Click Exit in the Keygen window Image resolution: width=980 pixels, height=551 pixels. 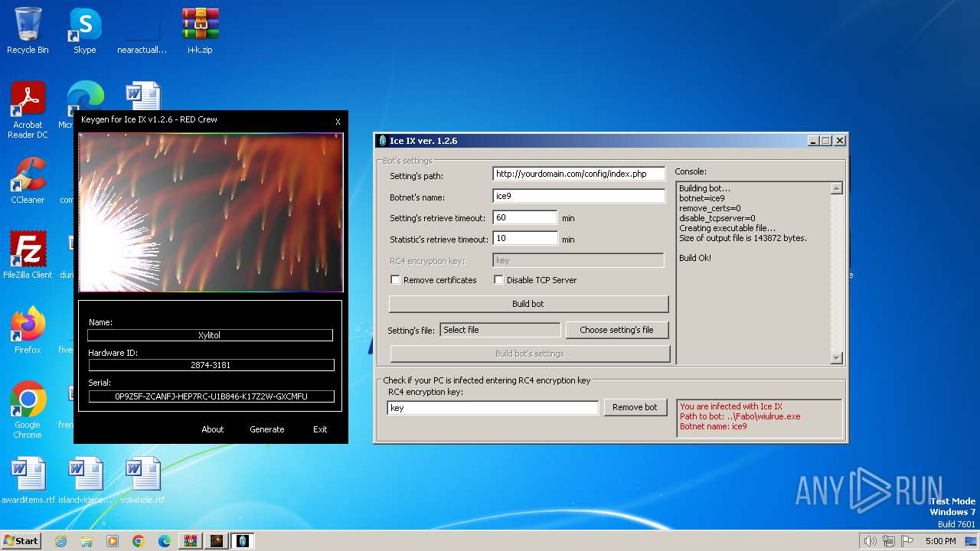[x=320, y=429]
